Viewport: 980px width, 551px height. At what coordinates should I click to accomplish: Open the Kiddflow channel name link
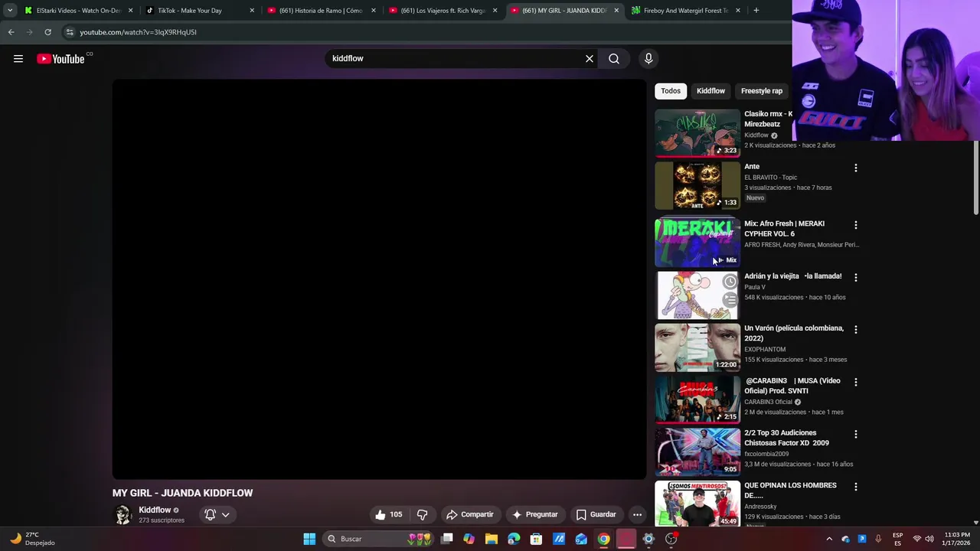(x=155, y=510)
